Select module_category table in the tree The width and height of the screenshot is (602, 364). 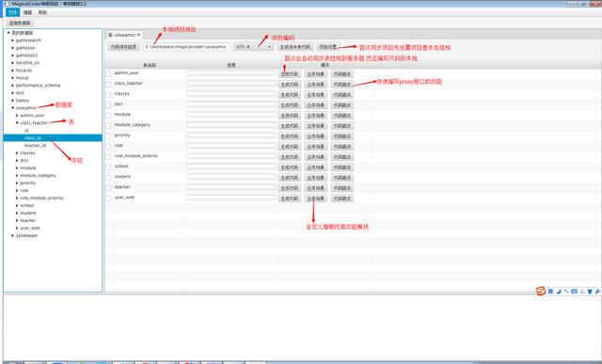[38, 176]
